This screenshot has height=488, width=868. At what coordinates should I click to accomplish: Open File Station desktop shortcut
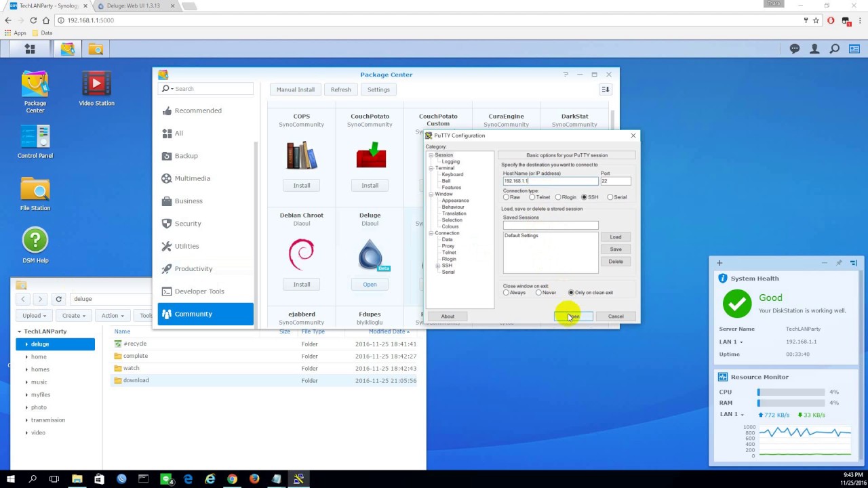click(35, 193)
